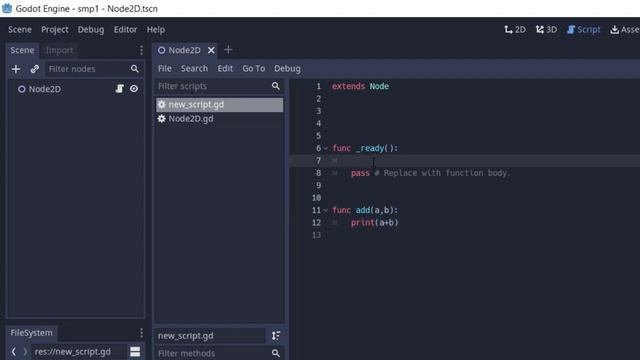Select the Import dock tab
Screen dimensions: 640x360
point(59,50)
